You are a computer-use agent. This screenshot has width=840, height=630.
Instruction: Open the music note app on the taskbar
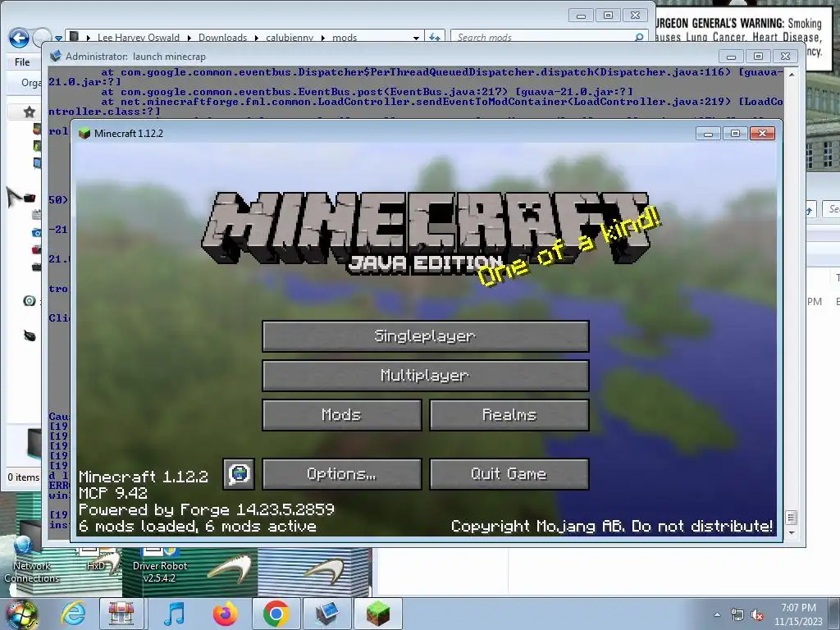coord(174,614)
